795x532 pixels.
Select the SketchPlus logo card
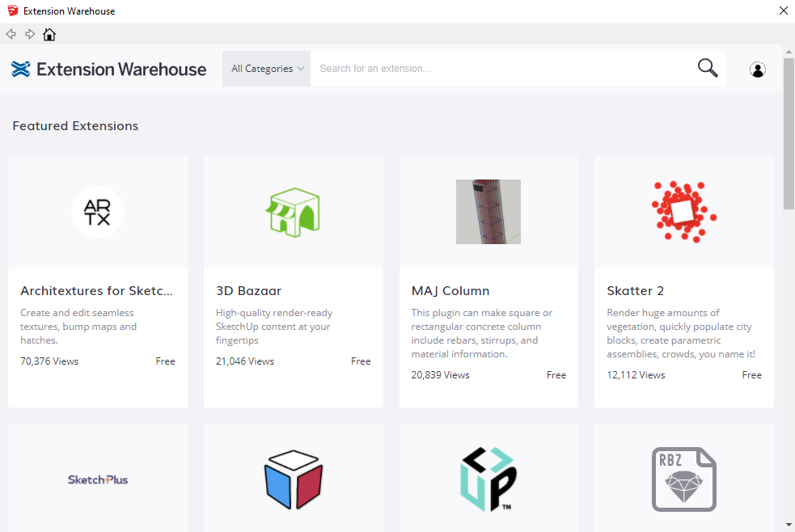click(x=98, y=479)
